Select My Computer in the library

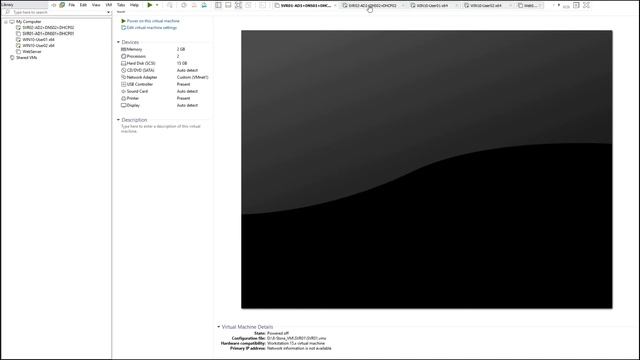click(29, 22)
